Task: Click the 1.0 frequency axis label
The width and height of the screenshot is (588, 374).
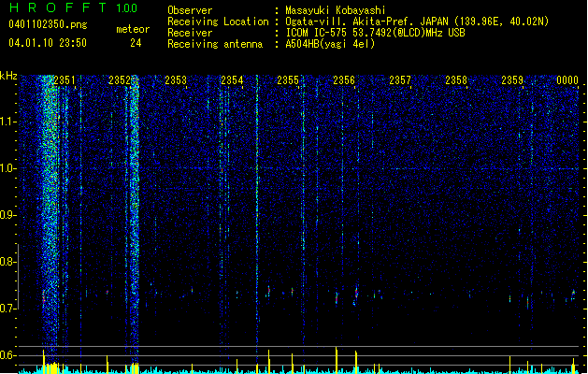Action: (x=7, y=168)
